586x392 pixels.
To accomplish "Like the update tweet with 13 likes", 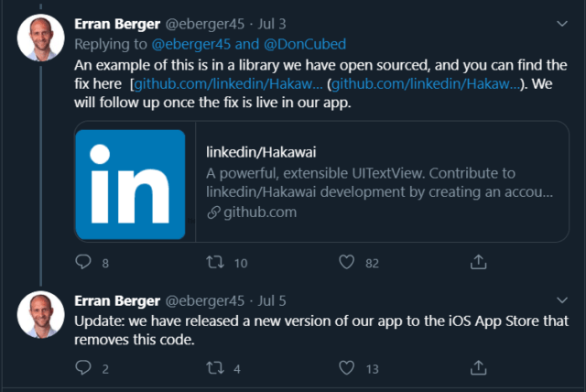I will pyautogui.click(x=346, y=368).
